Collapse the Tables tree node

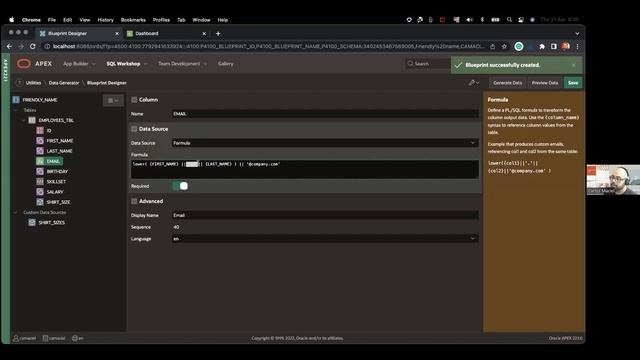pos(16,110)
